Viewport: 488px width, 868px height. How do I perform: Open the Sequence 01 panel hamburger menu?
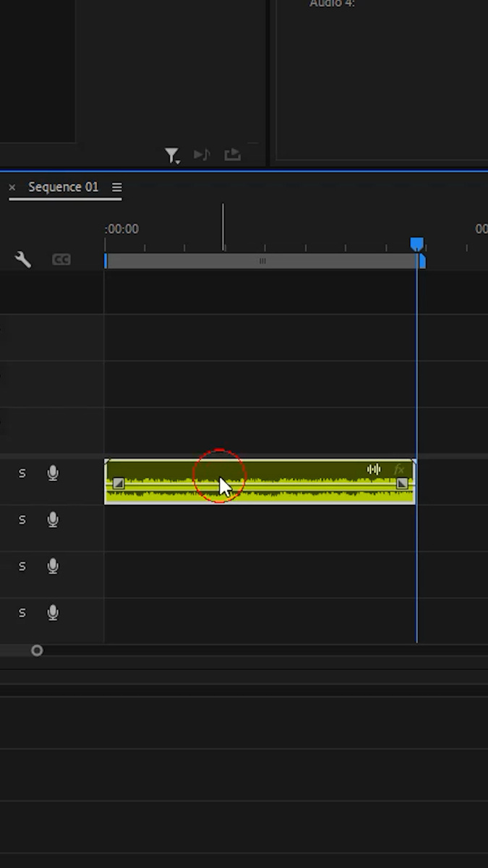point(116,187)
